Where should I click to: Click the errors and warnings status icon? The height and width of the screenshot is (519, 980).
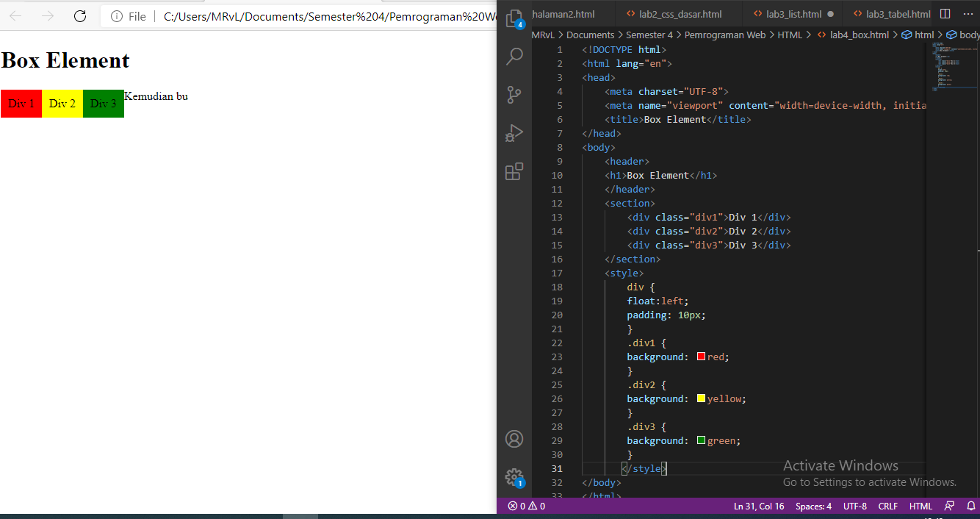click(525, 506)
